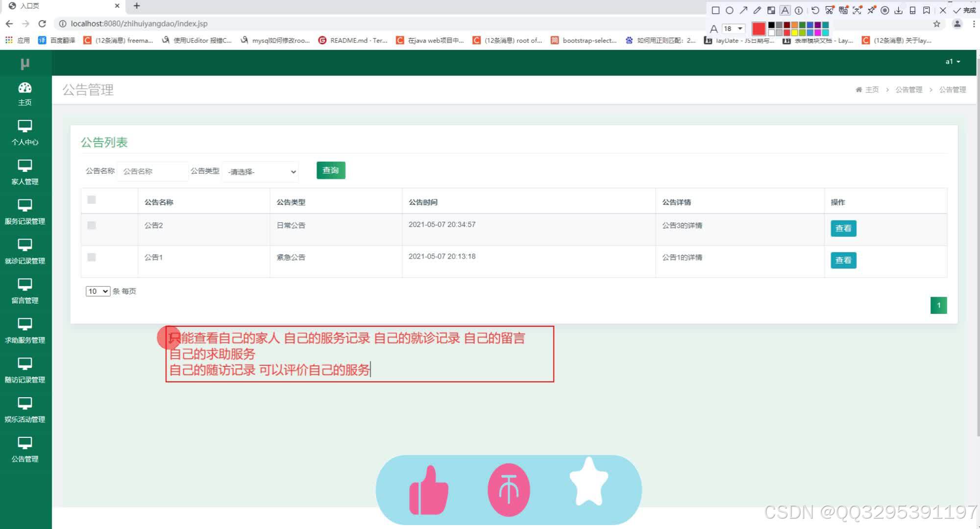Click the 公告名称 search input field

153,171
